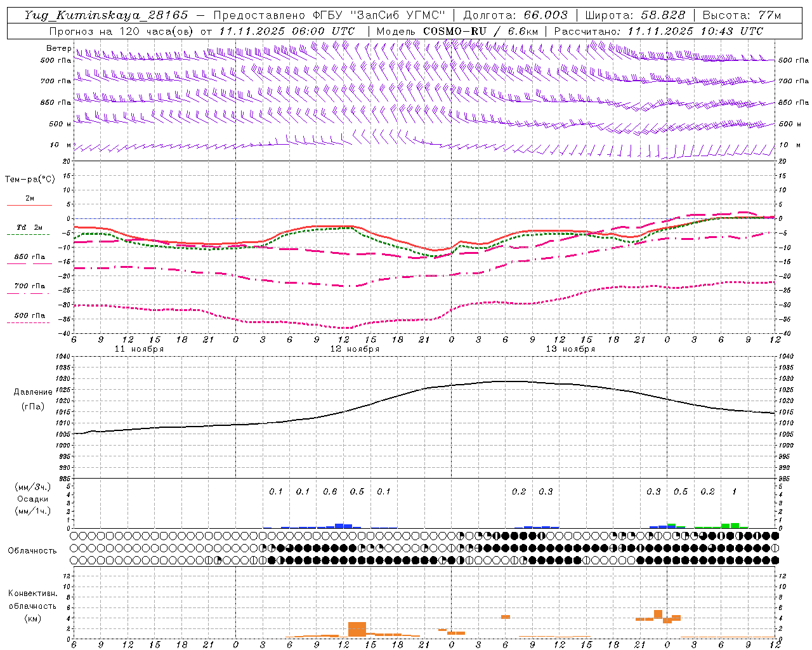Image resolution: width=812 pixels, height=650 pixels.
Task: Click the Высота: 77м value
Action: coord(742,15)
